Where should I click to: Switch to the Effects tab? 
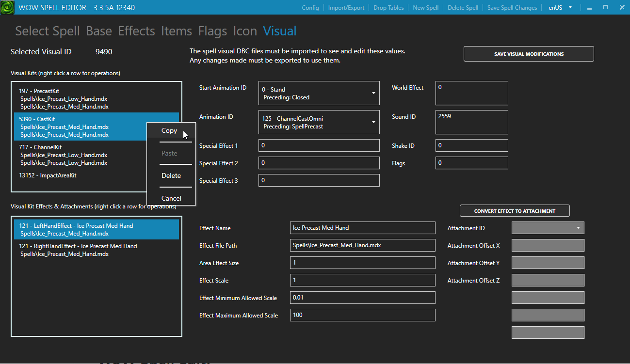(136, 31)
